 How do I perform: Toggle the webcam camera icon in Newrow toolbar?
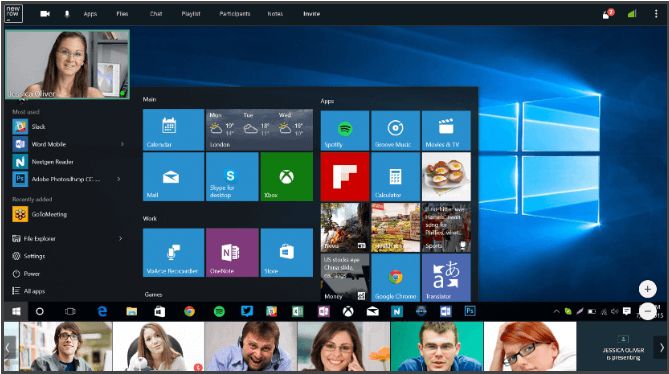click(x=45, y=14)
